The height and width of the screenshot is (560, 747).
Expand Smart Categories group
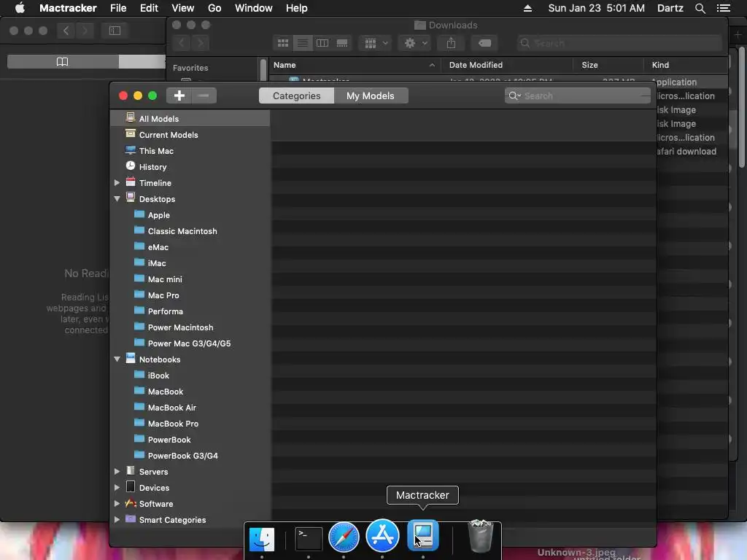(x=117, y=520)
